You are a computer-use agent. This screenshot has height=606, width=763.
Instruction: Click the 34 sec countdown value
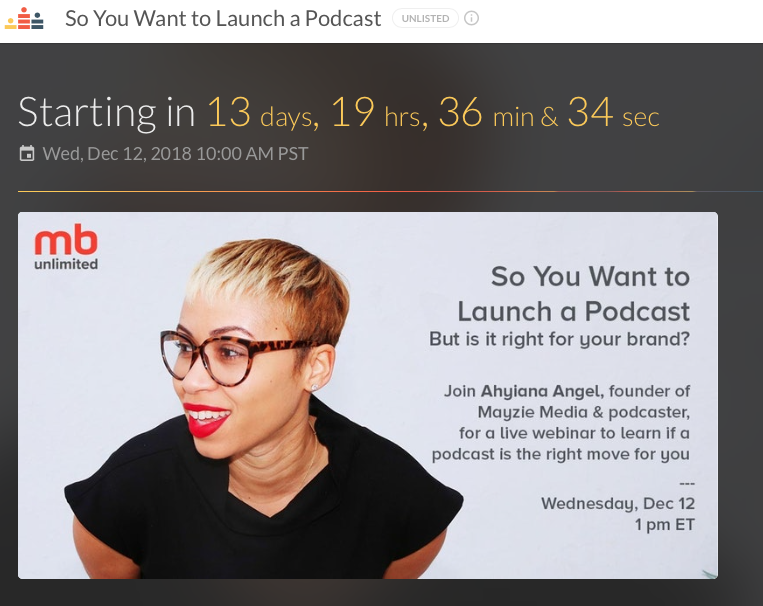(x=614, y=112)
